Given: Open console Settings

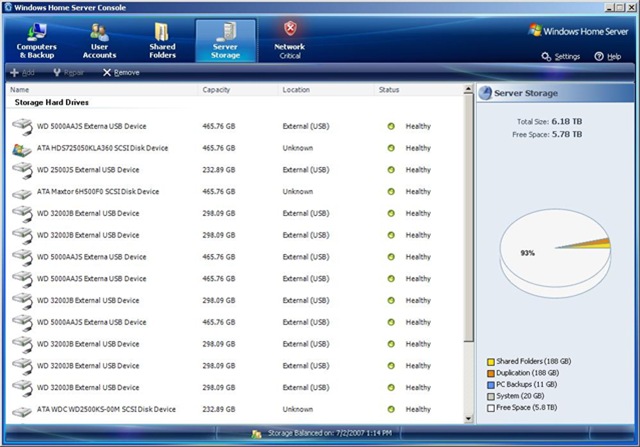Looking at the screenshot, I should (560, 57).
